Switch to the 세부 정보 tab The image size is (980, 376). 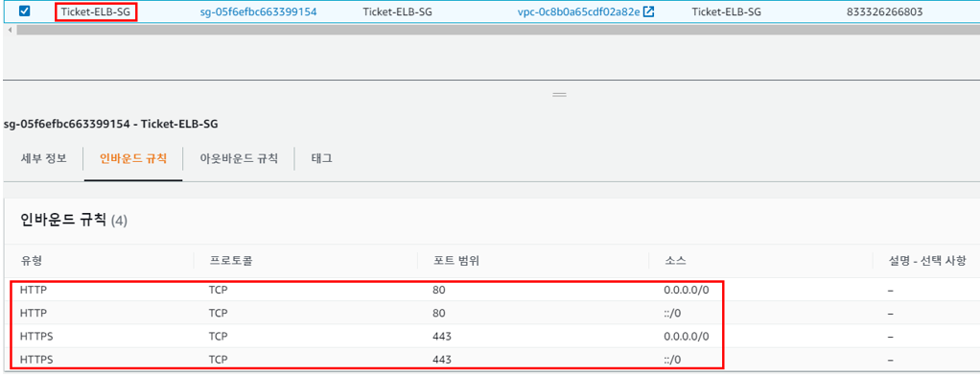43,158
